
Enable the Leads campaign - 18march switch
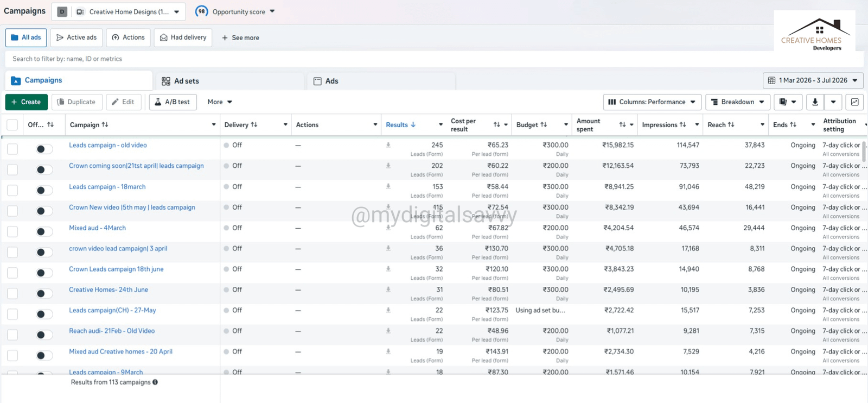(x=43, y=190)
